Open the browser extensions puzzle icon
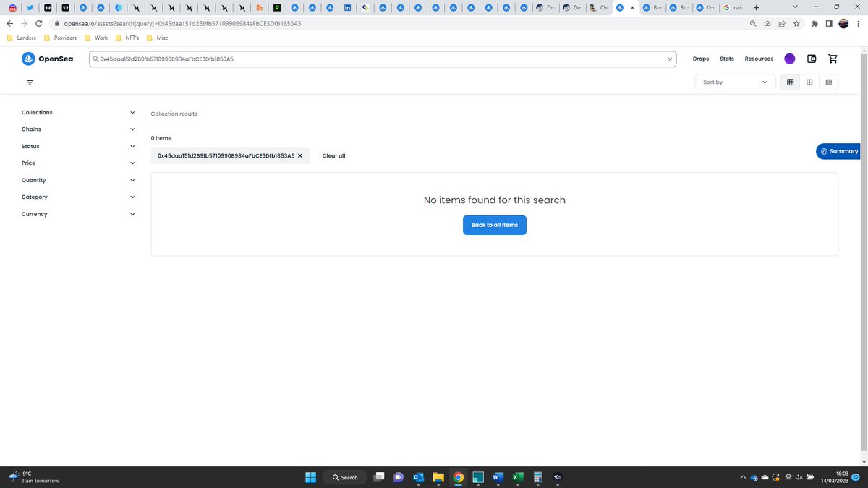 (814, 23)
